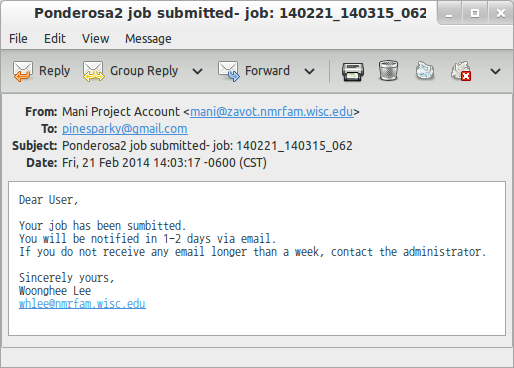Viewport: 514px width, 368px height.
Task: Click the Forward envelope icon
Action: pos(229,71)
